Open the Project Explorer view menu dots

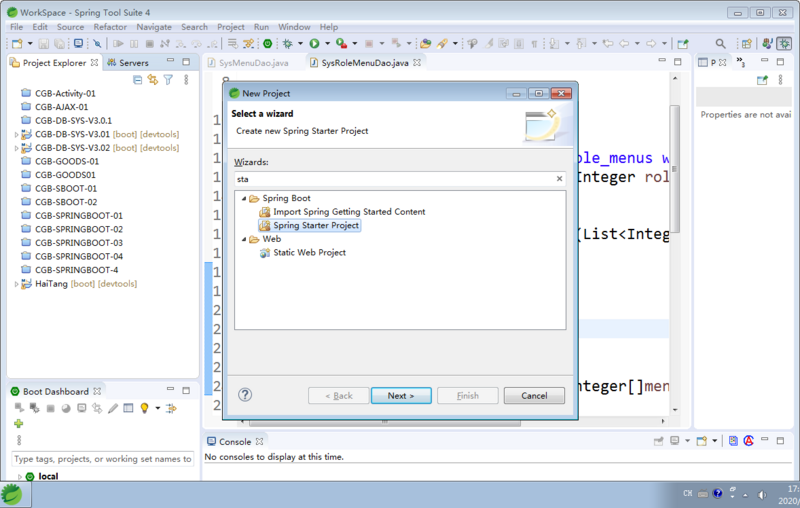click(x=186, y=80)
